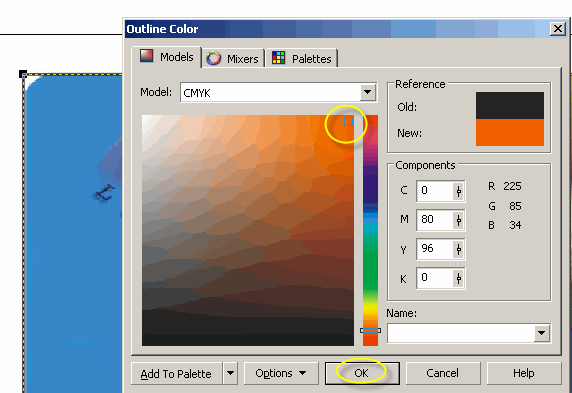572x393 pixels.
Task: Click the Cancel button
Action: (442, 373)
